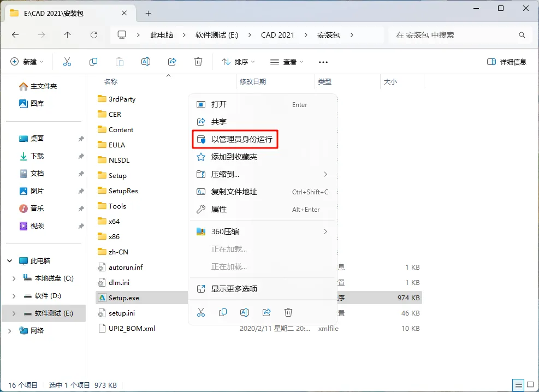539x392 pixels.
Task: Switch to the details list view icon
Action: [x=518, y=385]
